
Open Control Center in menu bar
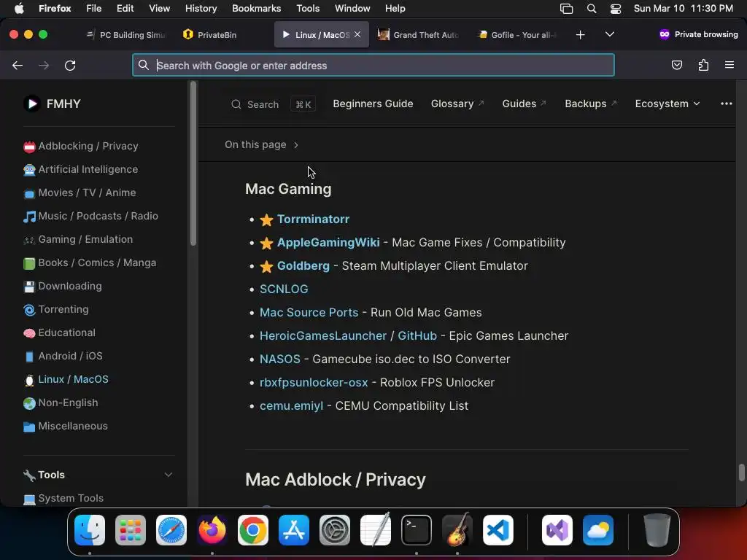click(616, 9)
